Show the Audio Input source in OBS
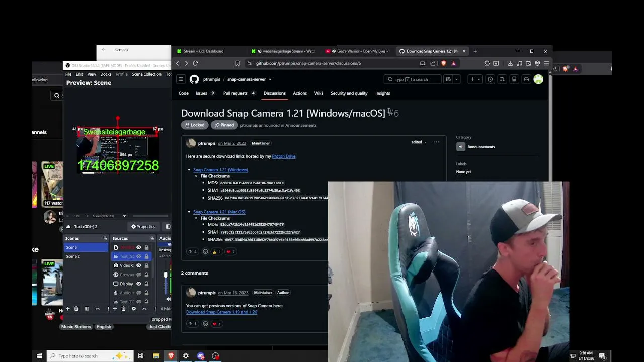 138,293
